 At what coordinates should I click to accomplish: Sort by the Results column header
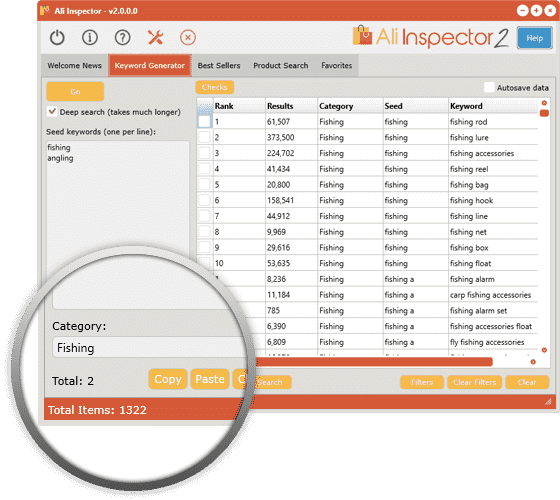coord(291,106)
